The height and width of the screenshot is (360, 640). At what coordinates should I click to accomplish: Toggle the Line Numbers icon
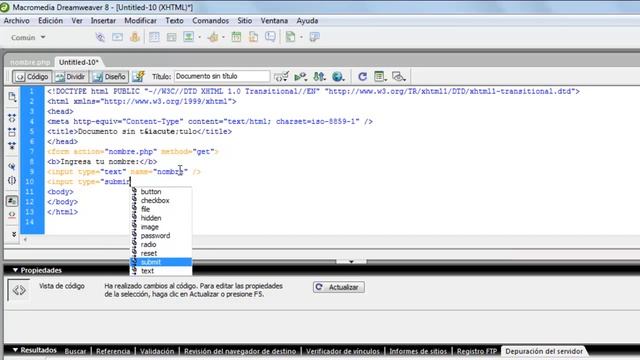pos(12,201)
